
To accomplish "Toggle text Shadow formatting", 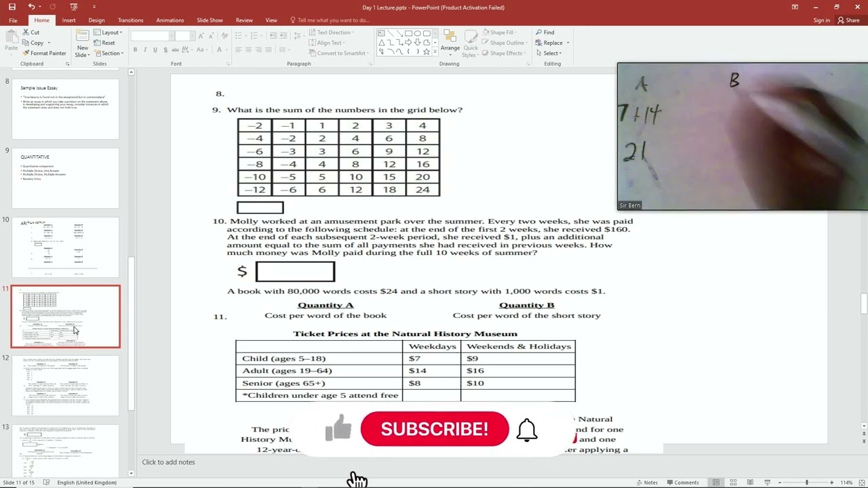I will click(x=165, y=50).
